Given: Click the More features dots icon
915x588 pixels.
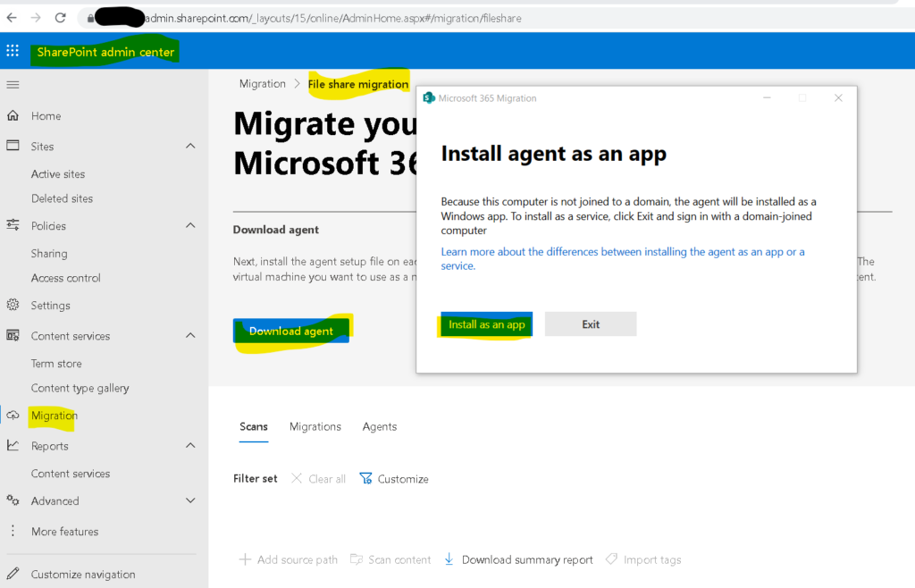Looking at the screenshot, I should click(x=13, y=531).
